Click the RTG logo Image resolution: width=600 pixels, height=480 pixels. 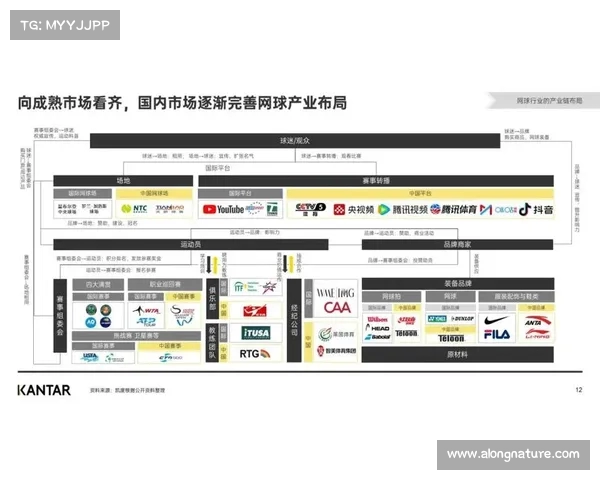[x=255, y=354]
